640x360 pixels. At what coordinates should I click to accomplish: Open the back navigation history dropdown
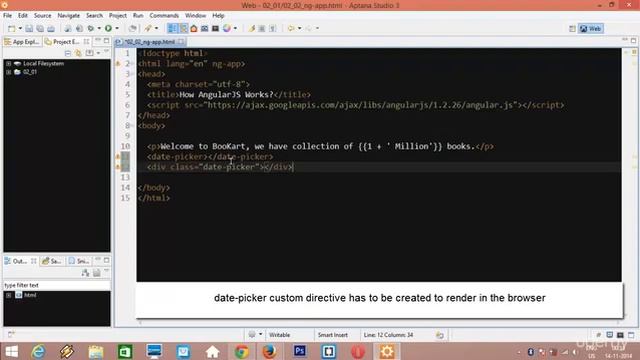pyautogui.click(x=300, y=28)
